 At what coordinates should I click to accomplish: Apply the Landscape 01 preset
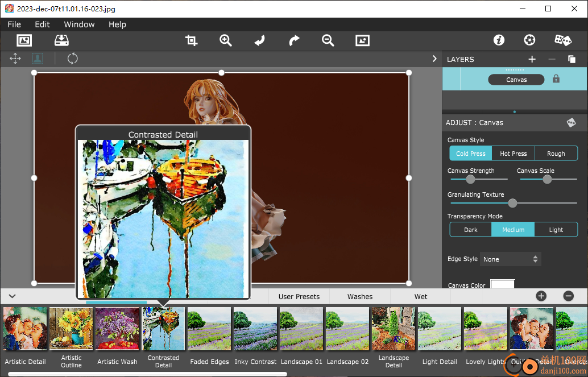(x=301, y=329)
